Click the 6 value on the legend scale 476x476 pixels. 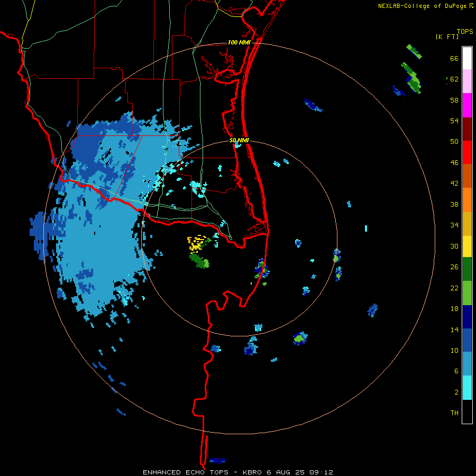[456, 371]
